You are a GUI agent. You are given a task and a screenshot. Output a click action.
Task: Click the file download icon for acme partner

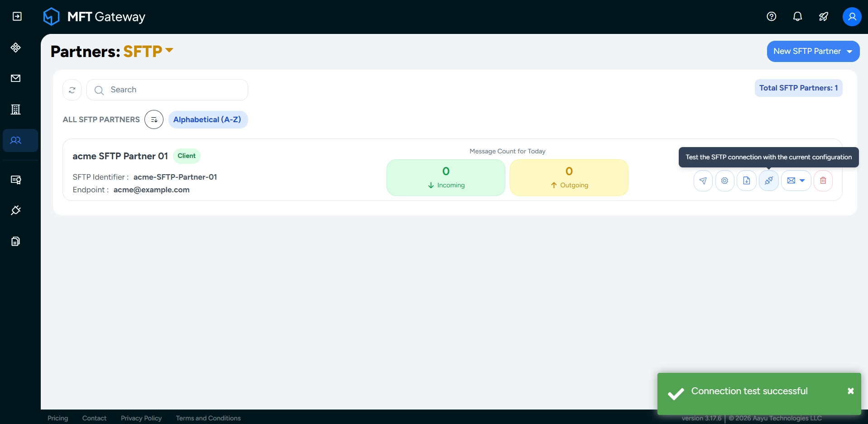coord(747,181)
